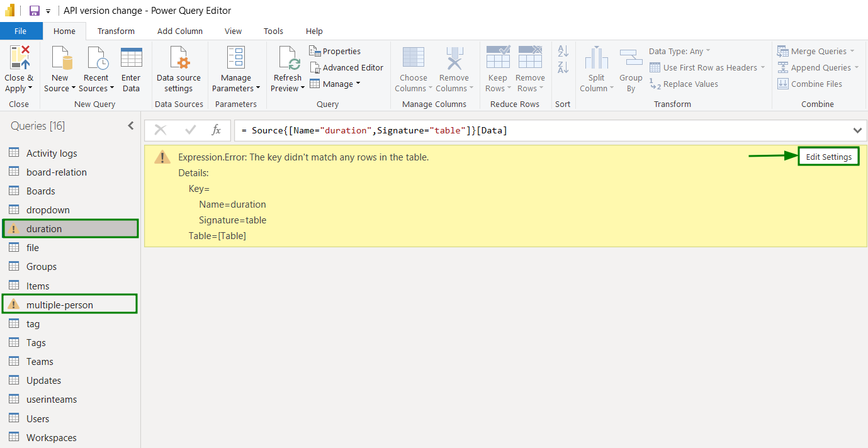Screen dimensions: 868x448
Task: Open the New Source dropdown
Action: 60,89
